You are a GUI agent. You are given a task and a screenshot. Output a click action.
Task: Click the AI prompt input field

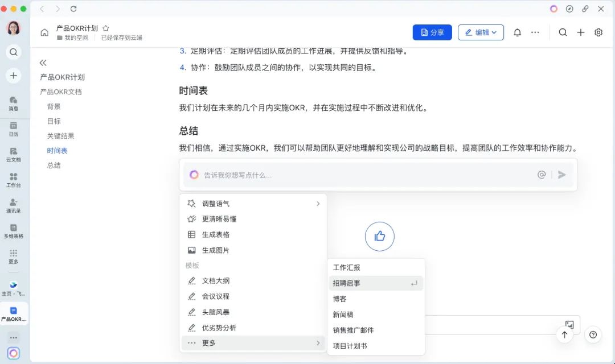[342, 175]
